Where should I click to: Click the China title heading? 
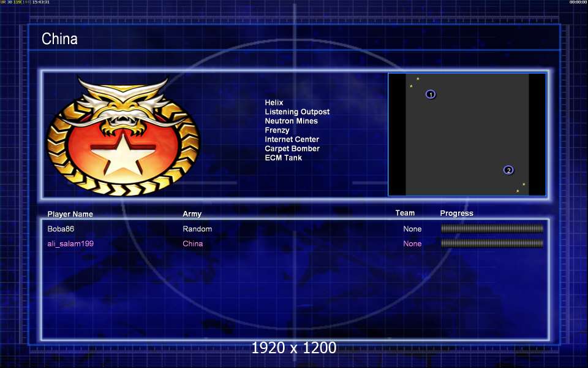(x=59, y=39)
